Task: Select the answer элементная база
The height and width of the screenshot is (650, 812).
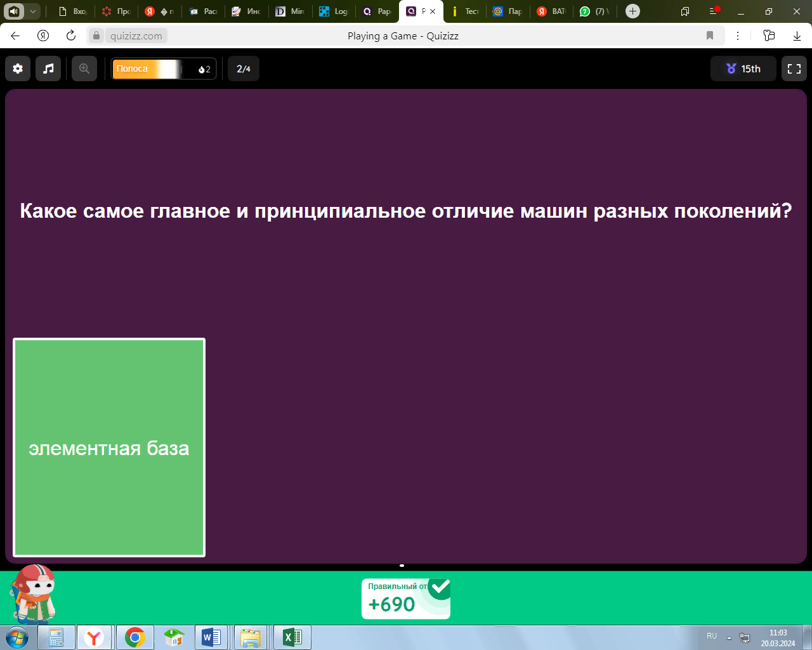Action: tap(109, 448)
